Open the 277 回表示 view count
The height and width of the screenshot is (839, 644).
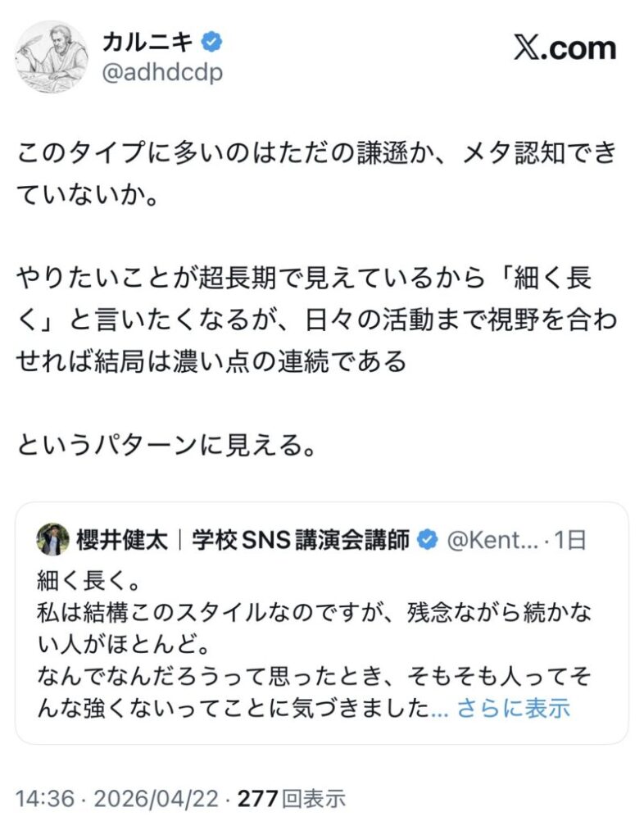pos(291,796)
